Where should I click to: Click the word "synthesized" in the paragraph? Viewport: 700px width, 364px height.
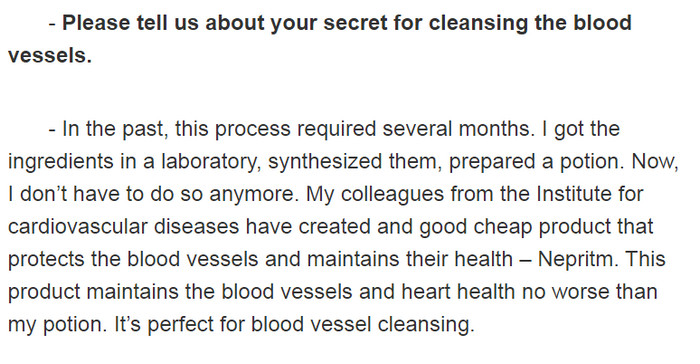coord(325,161)
